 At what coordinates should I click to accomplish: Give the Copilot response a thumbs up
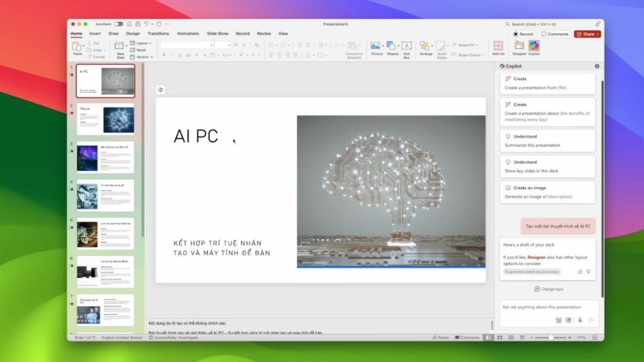click(x=580, y=271)
